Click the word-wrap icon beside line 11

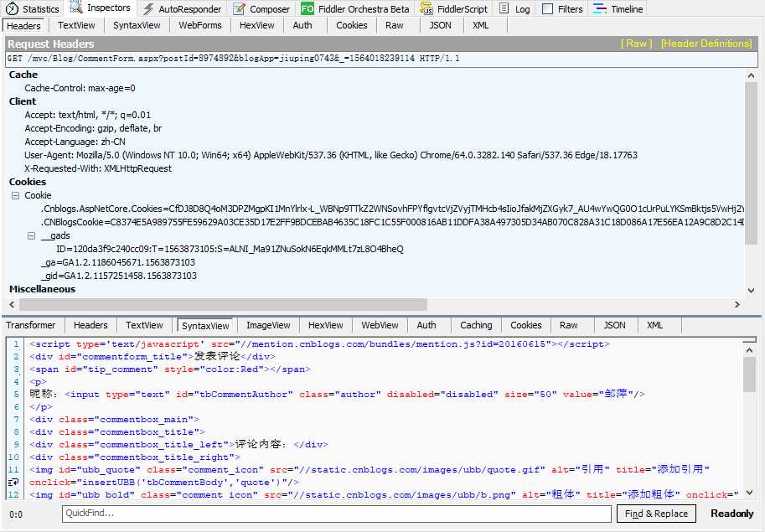(x=13, y=483)
